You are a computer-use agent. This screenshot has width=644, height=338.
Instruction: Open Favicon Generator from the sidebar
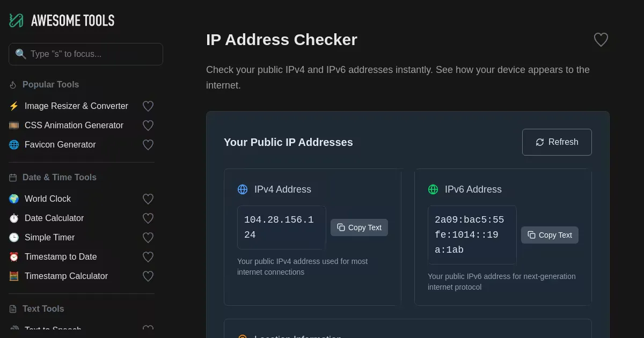60,145
